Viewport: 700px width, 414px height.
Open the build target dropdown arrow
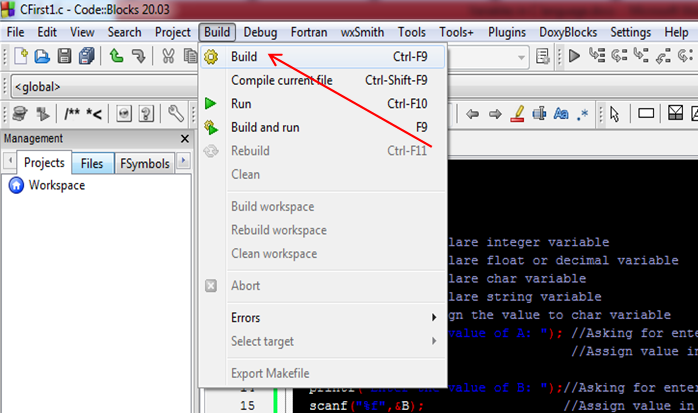tap(521, 57)
